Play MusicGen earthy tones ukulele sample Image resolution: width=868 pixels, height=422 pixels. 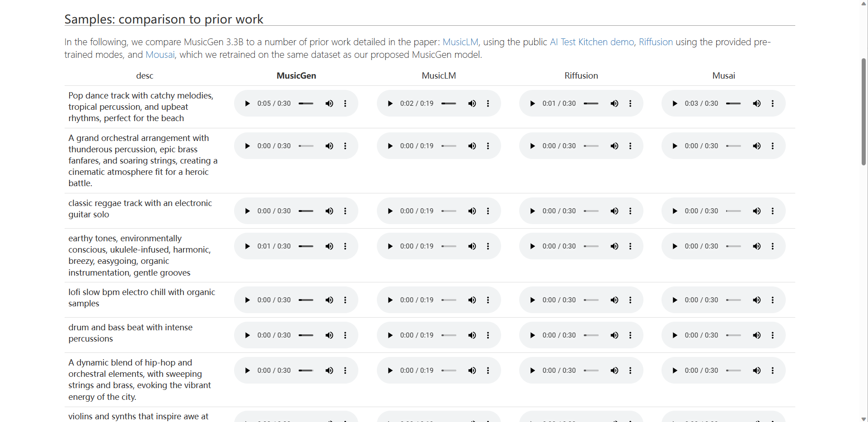247,246
